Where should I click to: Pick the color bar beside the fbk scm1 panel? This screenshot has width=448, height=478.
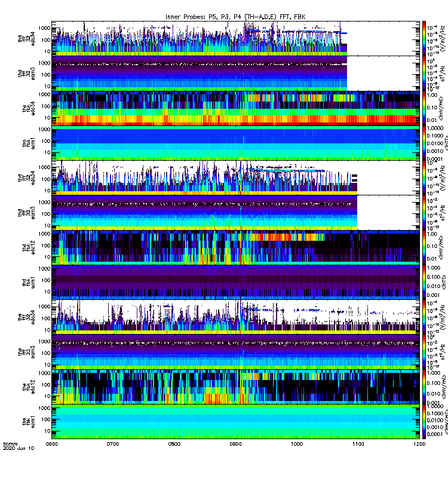tap(424, 422)
